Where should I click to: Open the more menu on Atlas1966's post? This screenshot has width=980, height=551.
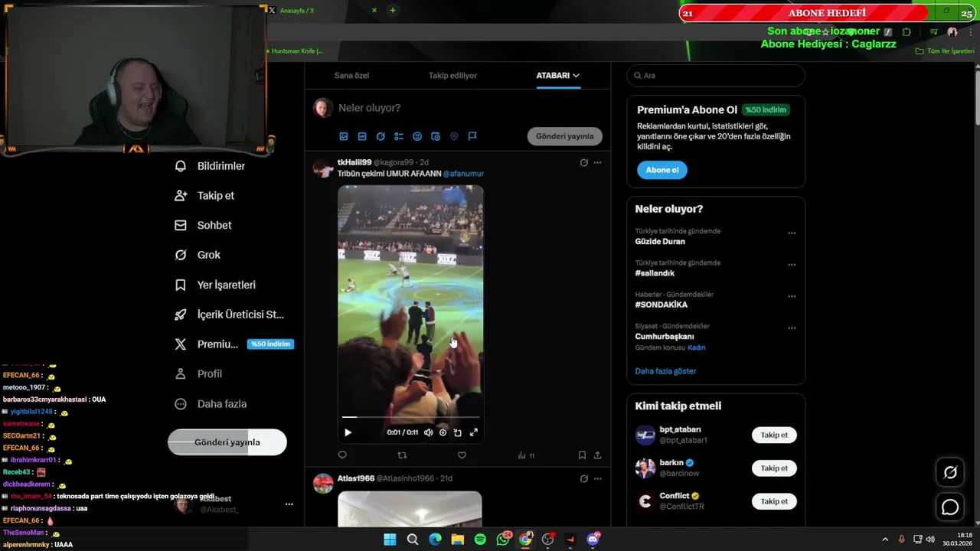tap(598, 479)
